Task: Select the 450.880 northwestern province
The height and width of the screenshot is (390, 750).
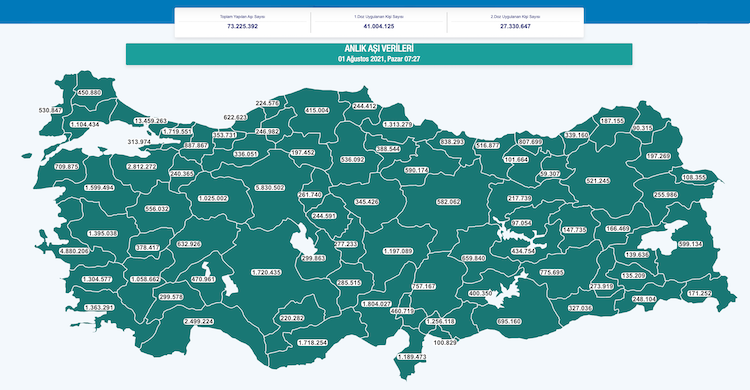Action: tap(89, 92)
